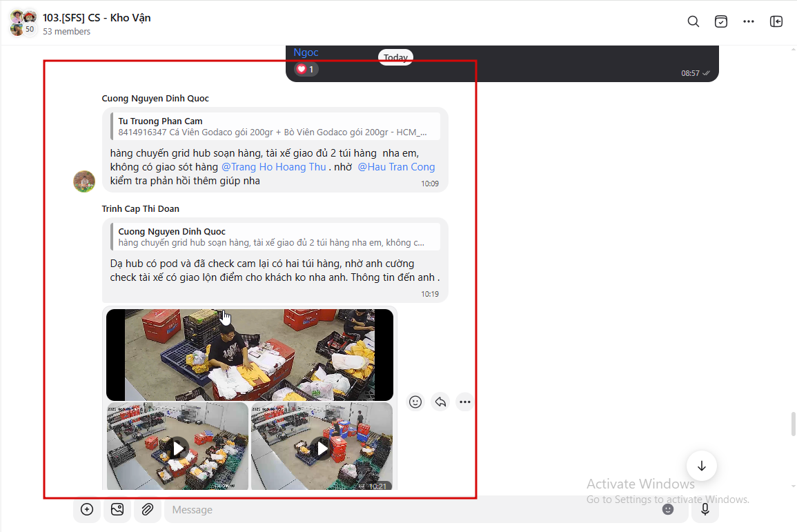Viewport: 797px width, 532px height.
Task: Click the 10:19 timestamp on Trinh's message
Action: point(429,294)
